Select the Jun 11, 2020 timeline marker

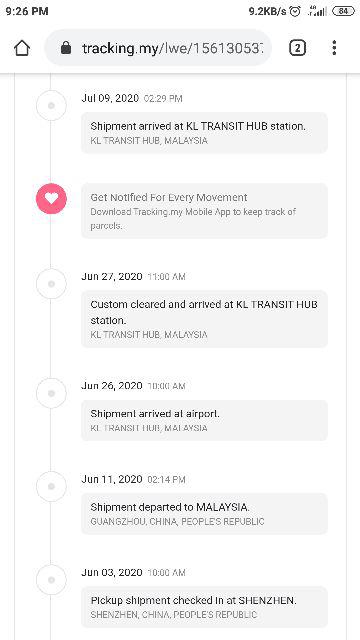click(51, 486)
